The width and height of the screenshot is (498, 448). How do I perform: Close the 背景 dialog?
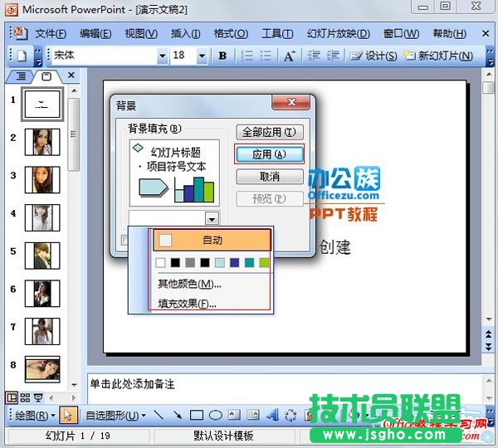[290, 102]
